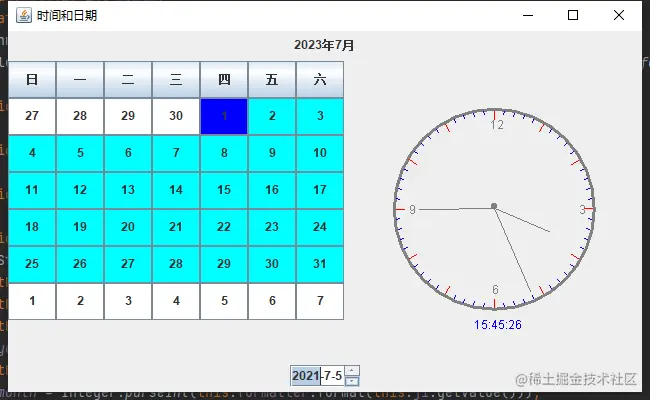Select day 15 in the calendar
The image size is (650, 400).
(224, 190)
